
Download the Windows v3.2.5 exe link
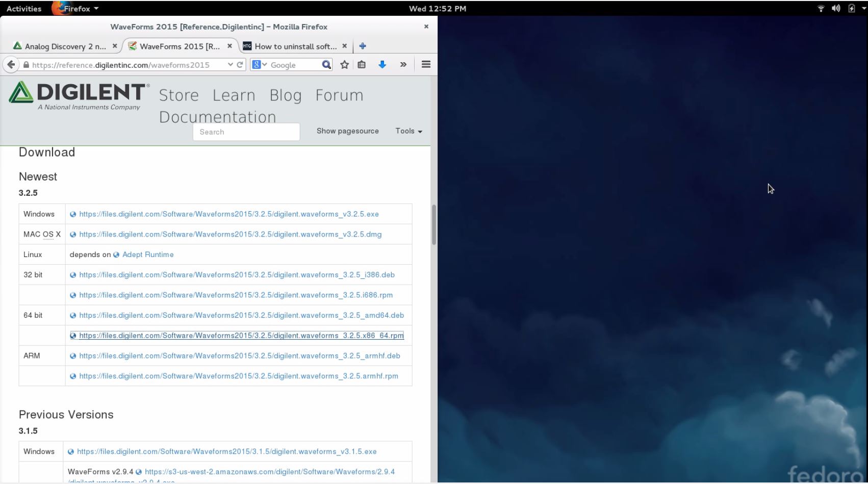click(229, 214)
